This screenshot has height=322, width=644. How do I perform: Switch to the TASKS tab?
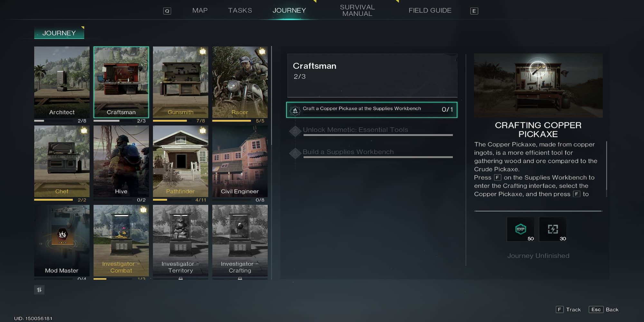(x=240, y=11)
